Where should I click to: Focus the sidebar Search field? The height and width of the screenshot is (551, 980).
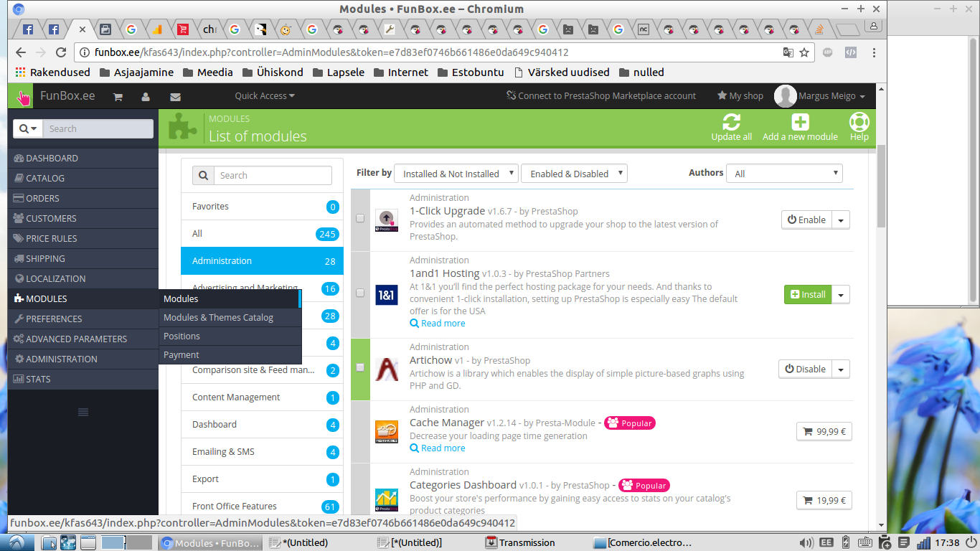[x=98, y=128]
